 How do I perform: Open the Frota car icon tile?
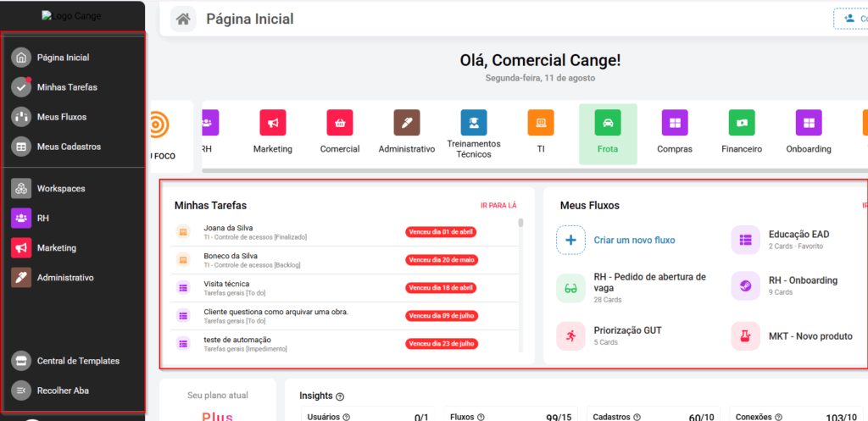tap(608, 123)
